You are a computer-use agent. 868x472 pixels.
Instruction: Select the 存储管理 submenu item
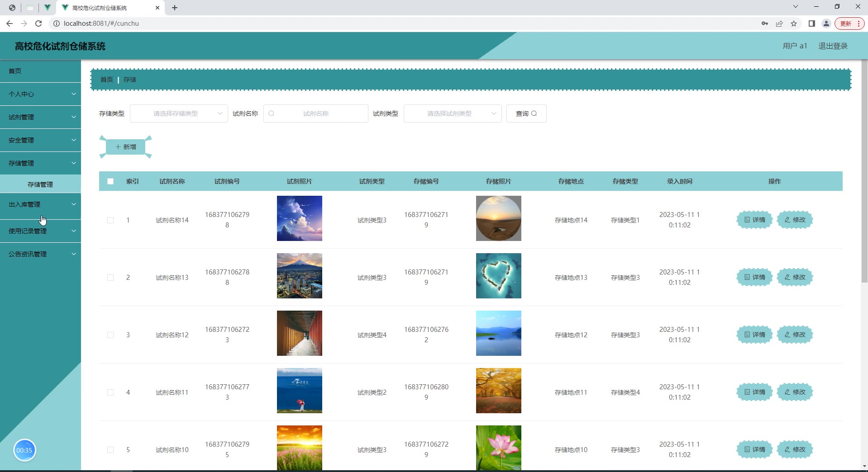point(40,184)
